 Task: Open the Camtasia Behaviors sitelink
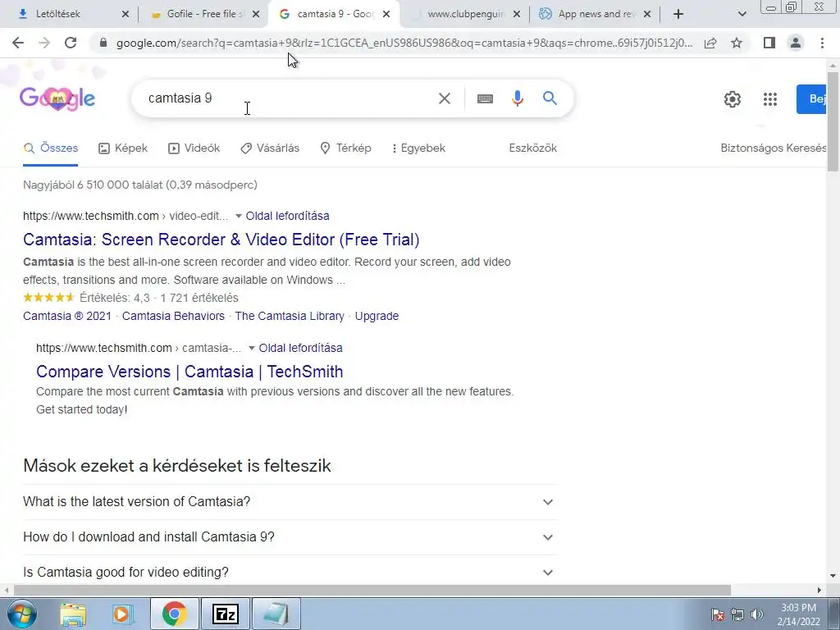click(x=173, y=316)
